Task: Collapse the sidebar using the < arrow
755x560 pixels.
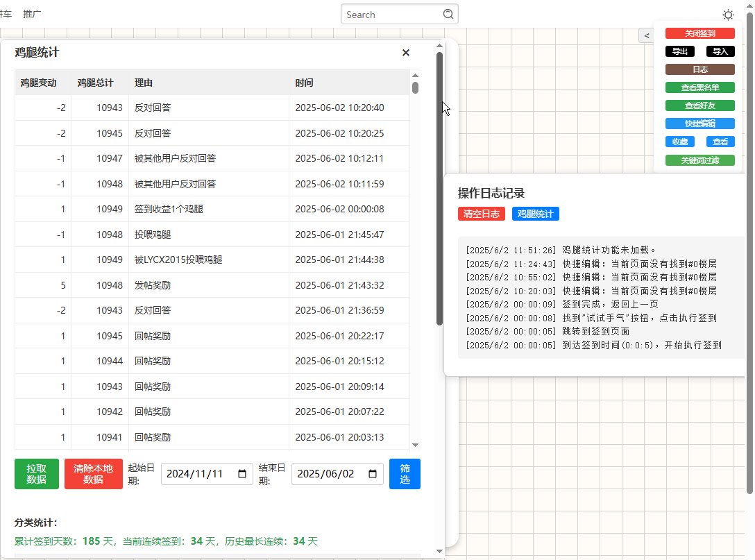Action: pos(647,35)
